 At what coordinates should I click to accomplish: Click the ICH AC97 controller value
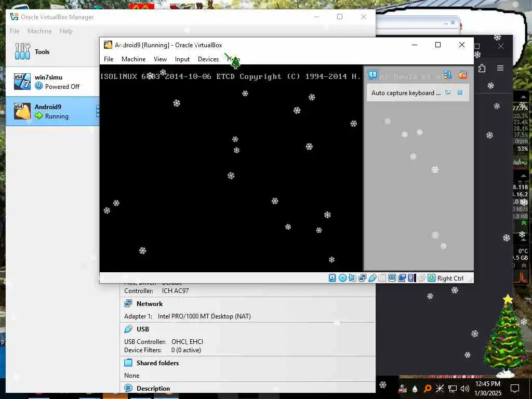coord(175,291)
